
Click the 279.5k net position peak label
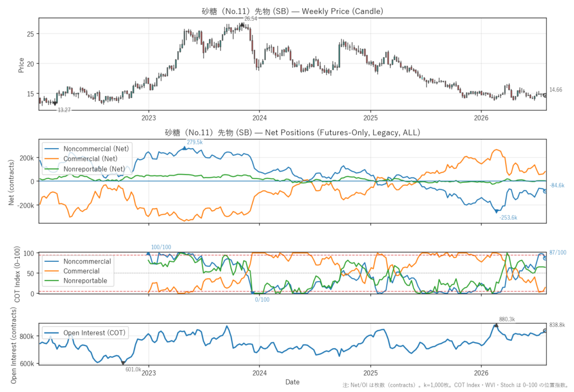[x=195, y=142]
